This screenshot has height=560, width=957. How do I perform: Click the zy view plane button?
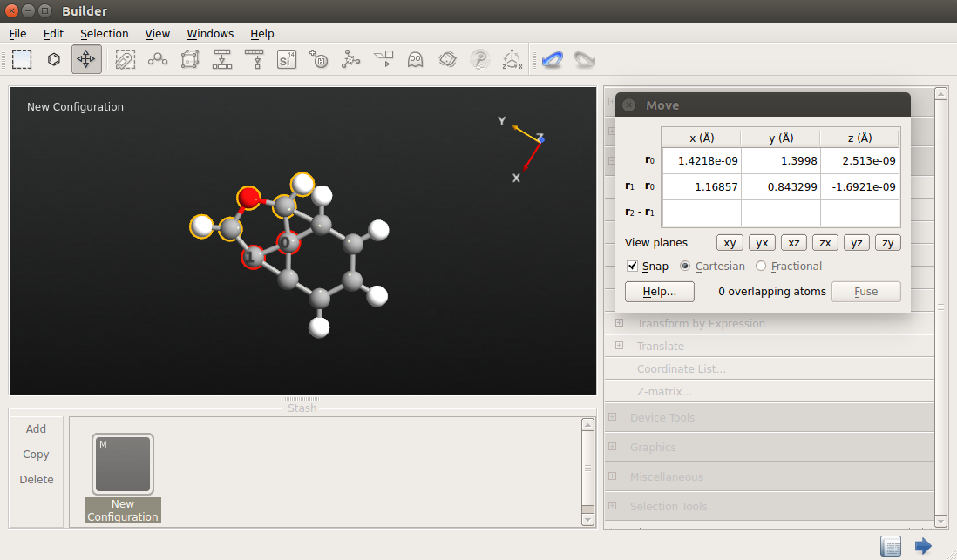888,243
